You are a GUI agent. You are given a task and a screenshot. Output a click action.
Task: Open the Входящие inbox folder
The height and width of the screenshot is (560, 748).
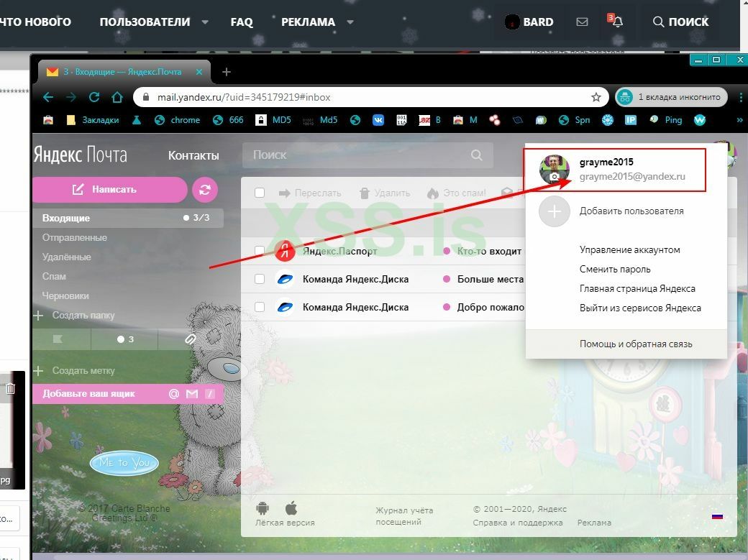click(x=128, y=218)
